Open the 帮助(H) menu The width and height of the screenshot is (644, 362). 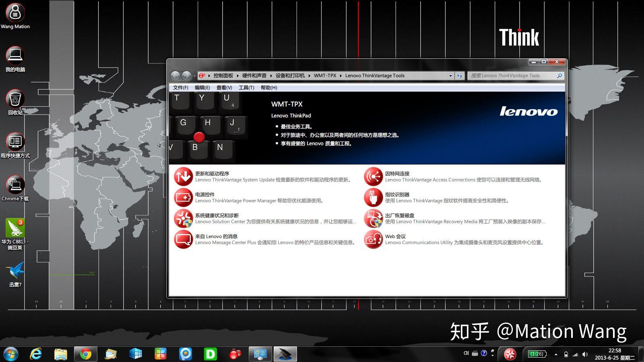pyautogui.click(x=269, y=87)
